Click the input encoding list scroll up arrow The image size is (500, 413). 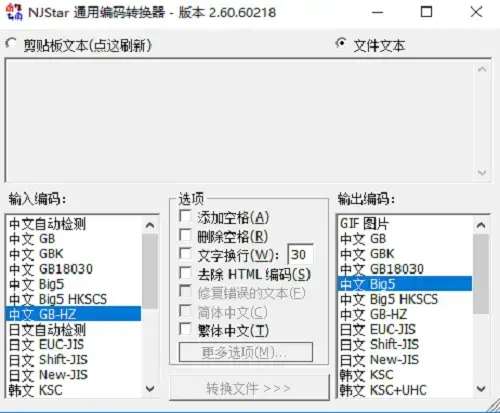tap(150, 225)
